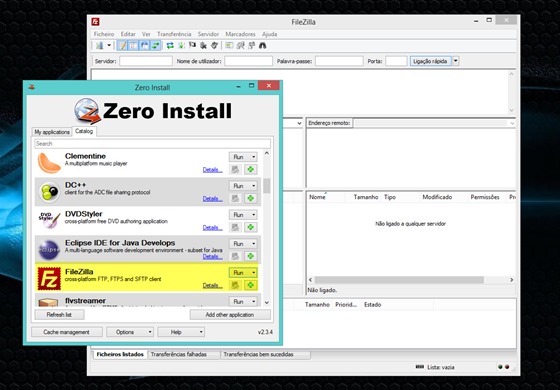The width and height of the screenshot is (560, 390).
Task: Sort remote files by the Tamanho column
Action: pos(366,197)
